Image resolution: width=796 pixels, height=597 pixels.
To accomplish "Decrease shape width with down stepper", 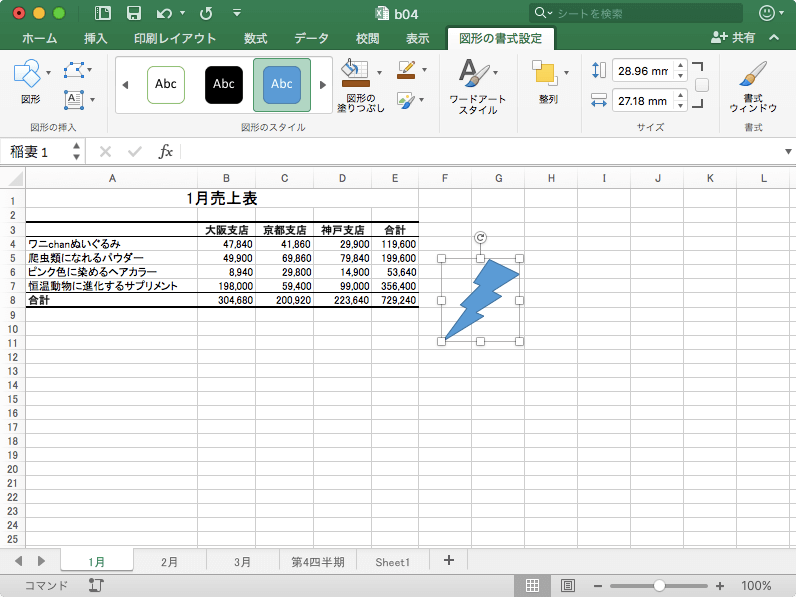I will [681, 106].
